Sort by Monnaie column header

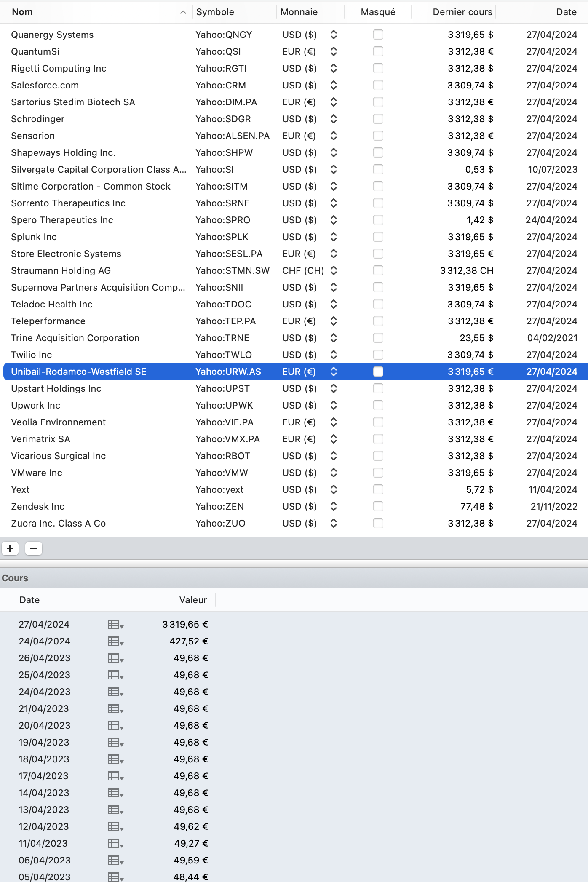coord(299,12)
